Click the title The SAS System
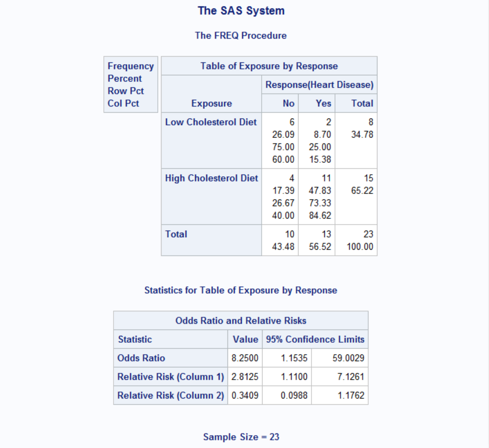 click(241, 11)
